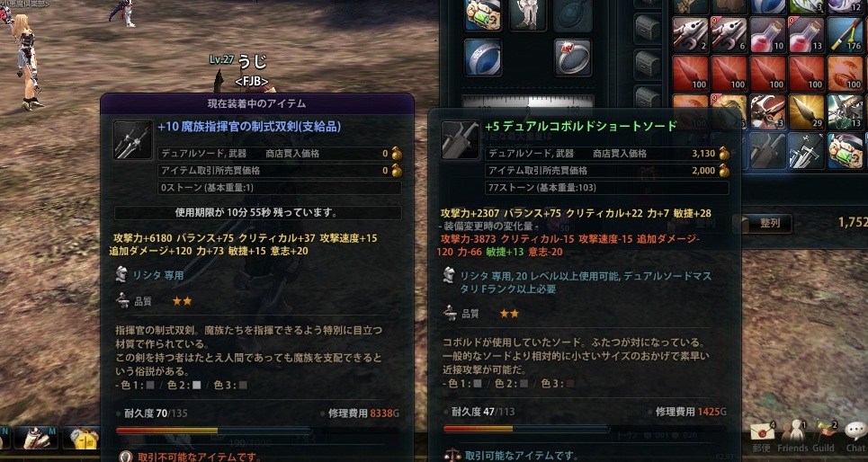
Task: Select the green gem bracelet in inventory
Action: (x=846, y=150)
